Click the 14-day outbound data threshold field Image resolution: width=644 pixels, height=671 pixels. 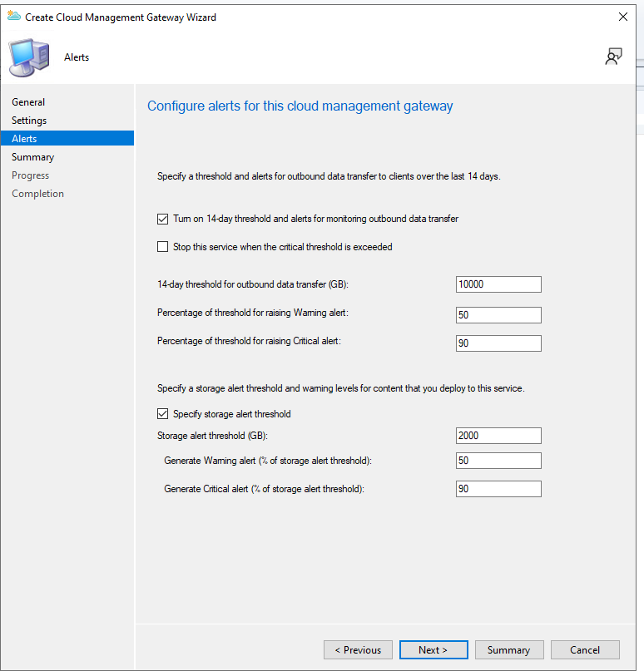pyautogui.click(x=498, y=284)
